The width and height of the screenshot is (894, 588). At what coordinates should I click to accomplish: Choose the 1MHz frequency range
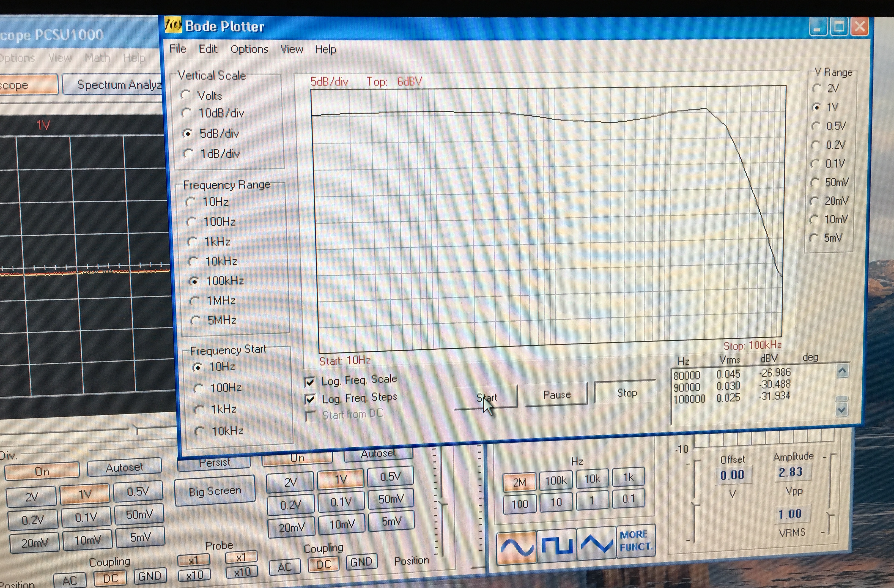pos(195,301)
